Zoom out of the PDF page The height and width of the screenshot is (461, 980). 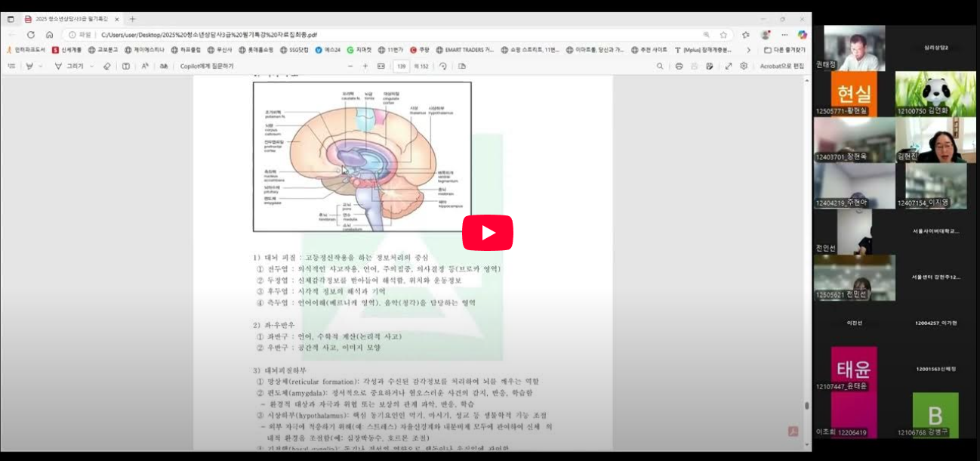coord(350,67)
